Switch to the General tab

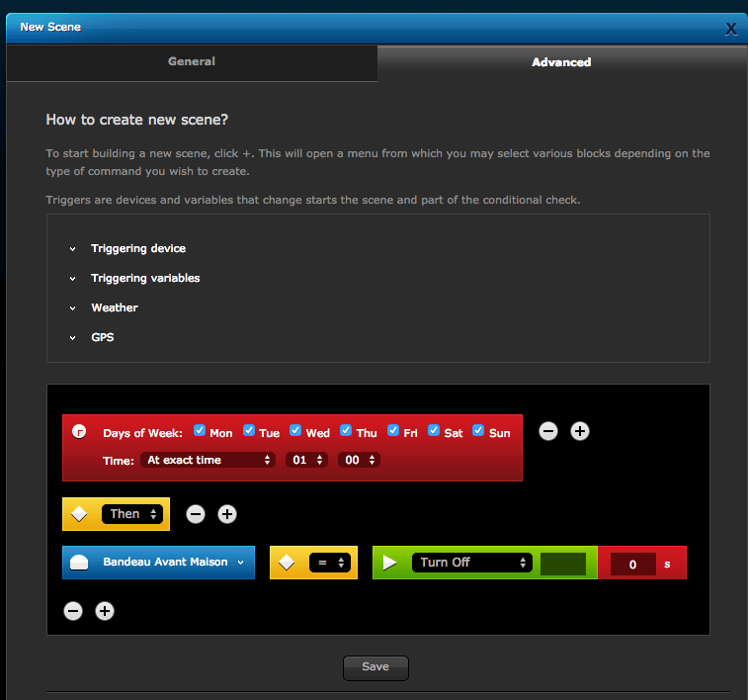point(192,62)
